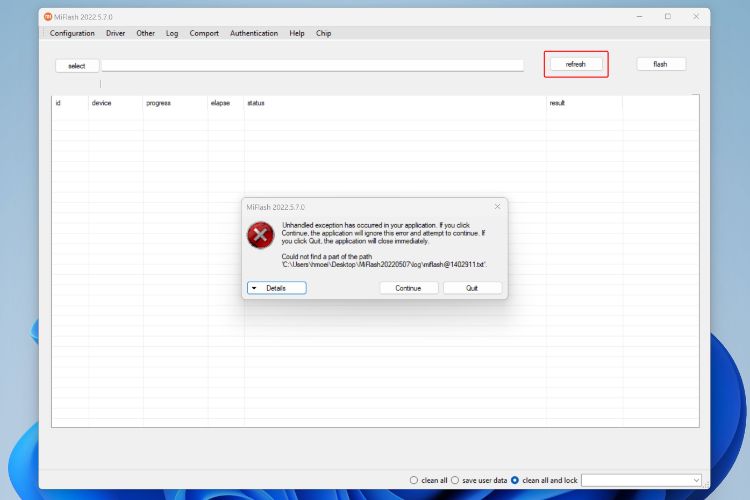Open the Driver menu
The height and width of the screenshot is (500, 750).
coord(115,33)
